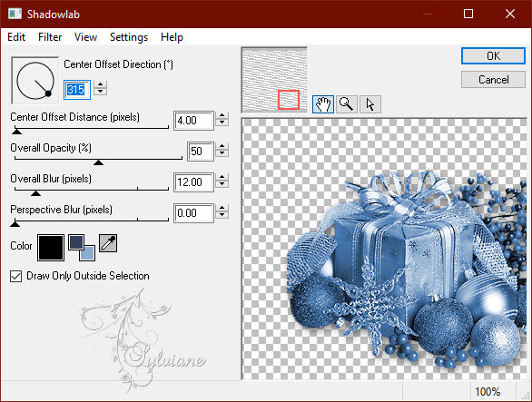This screenshot has height=402, width=532.
Task: Select the hand pan tool
Action: pyautogui.click(x=322, y=104)
